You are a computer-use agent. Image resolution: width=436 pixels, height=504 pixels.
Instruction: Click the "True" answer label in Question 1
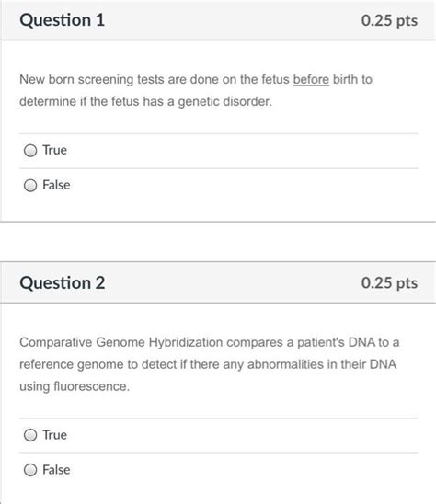(x=54, y=150)
